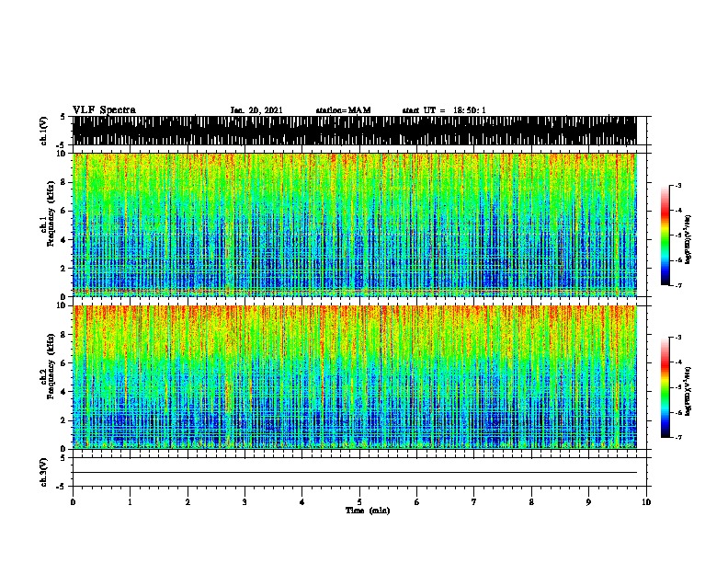Click time-axis tick label '10'
728x563 pixels.
(646, 502)
